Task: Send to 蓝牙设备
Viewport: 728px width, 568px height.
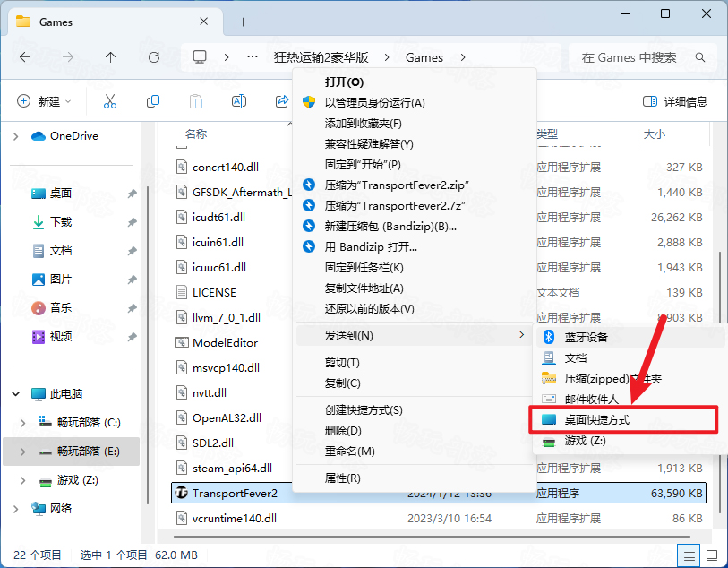Action: (x=630, y=337)
